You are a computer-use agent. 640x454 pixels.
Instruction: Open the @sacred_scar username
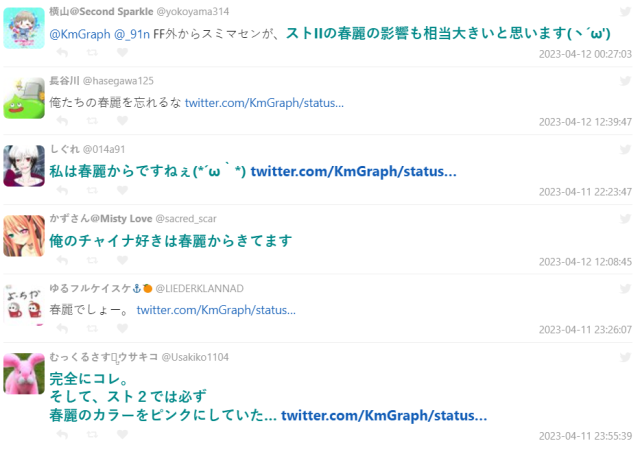point(186,219)
